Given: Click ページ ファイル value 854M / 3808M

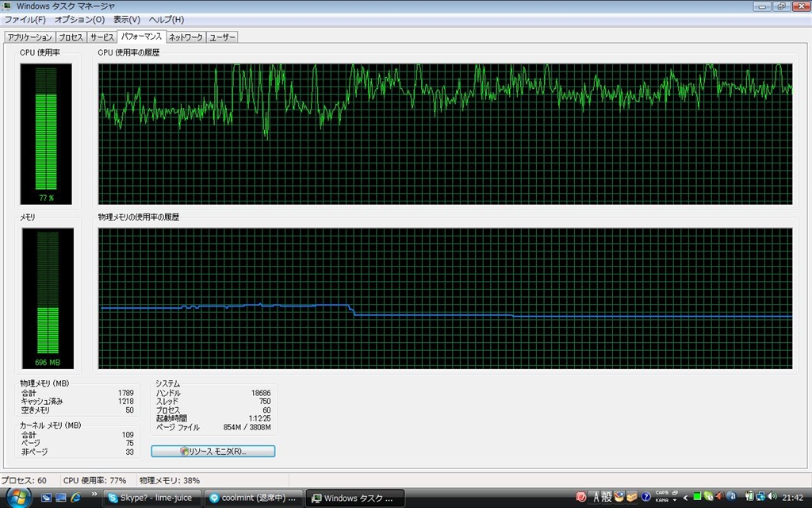Looking at the screenshot, I should click(x=247, y=428).
